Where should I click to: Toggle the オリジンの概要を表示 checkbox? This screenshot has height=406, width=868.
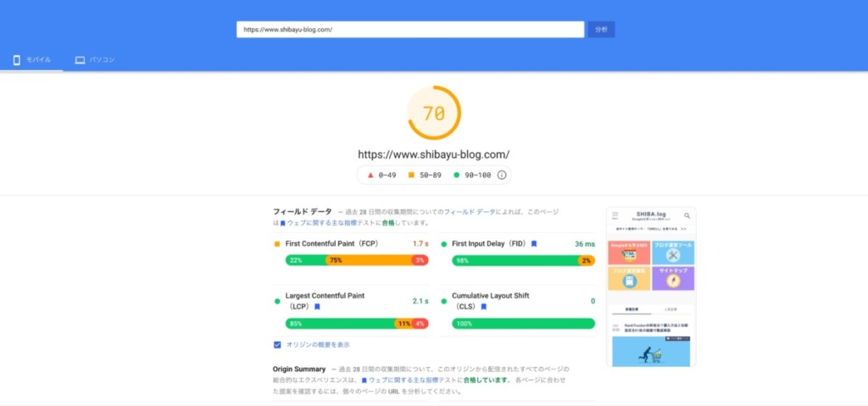(277, 344)
